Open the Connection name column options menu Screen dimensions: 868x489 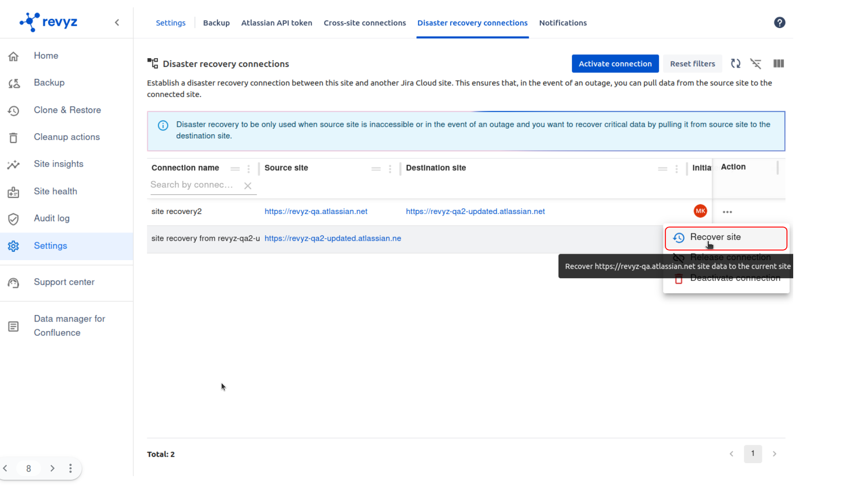coord(248,169)
